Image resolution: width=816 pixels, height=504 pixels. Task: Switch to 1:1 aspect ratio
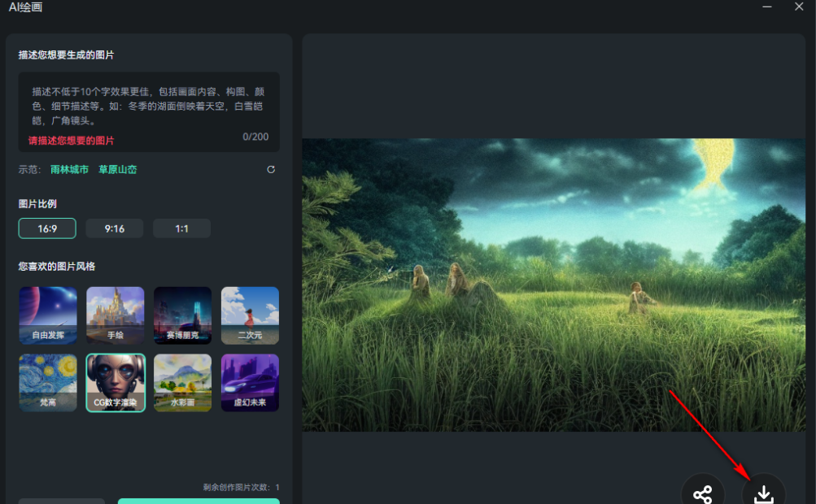(x=181, y=228)
